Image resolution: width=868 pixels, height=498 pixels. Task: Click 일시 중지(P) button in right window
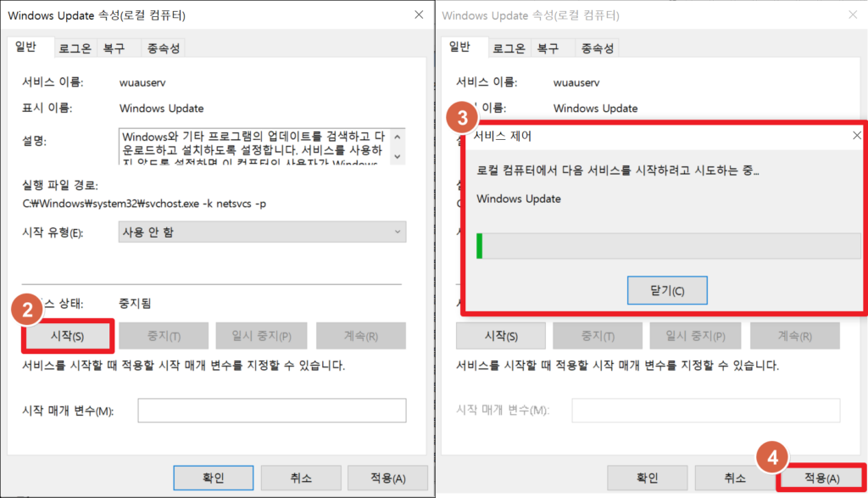click(695, 336)
